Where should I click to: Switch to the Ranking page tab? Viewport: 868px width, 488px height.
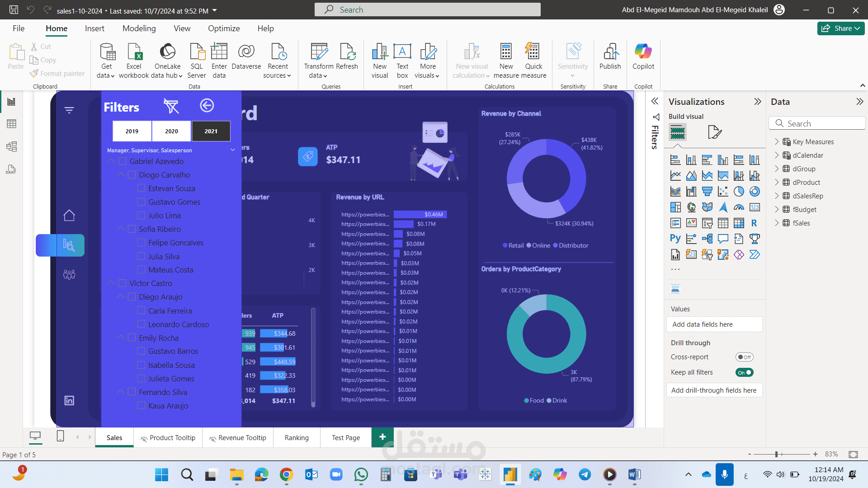297,437
